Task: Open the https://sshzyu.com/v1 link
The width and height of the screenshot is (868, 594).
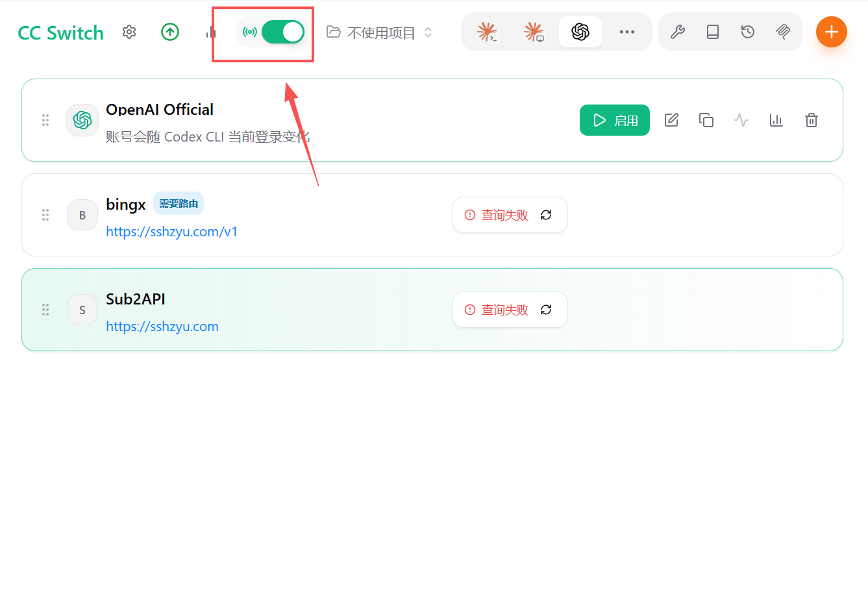Action: [172, 232]
